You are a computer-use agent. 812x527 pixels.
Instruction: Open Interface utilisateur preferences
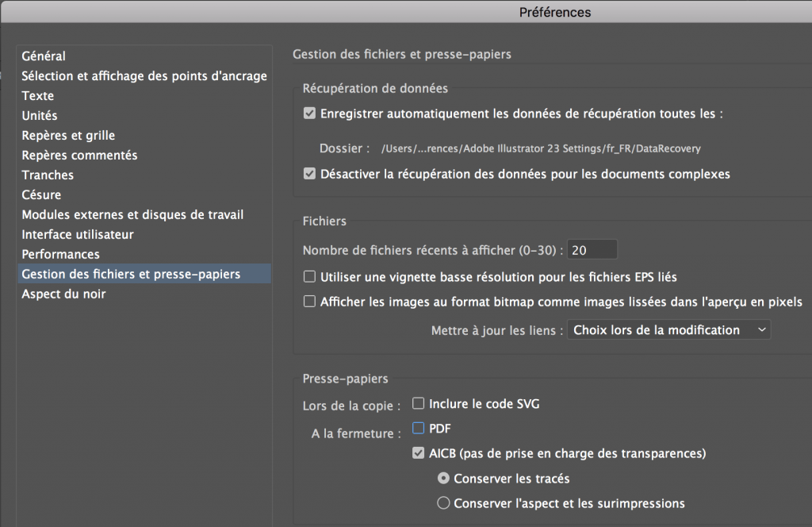pyautogui.click(x=78, y=235)
